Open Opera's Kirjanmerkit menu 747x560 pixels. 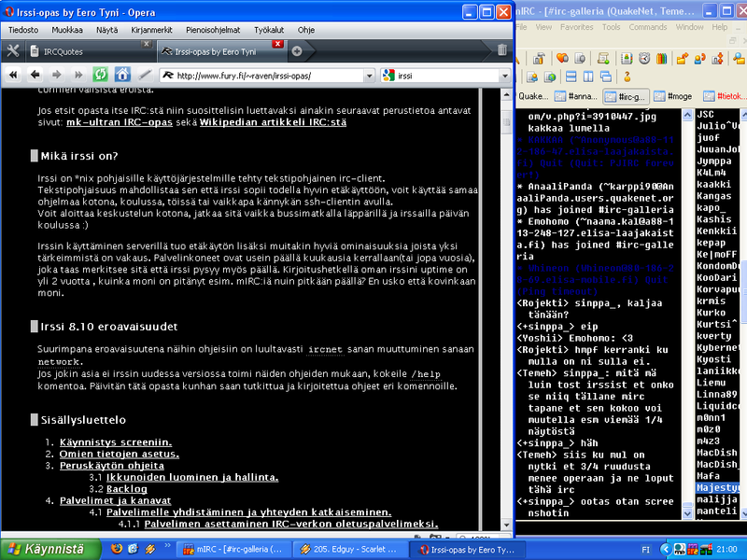tap(151, 30)
